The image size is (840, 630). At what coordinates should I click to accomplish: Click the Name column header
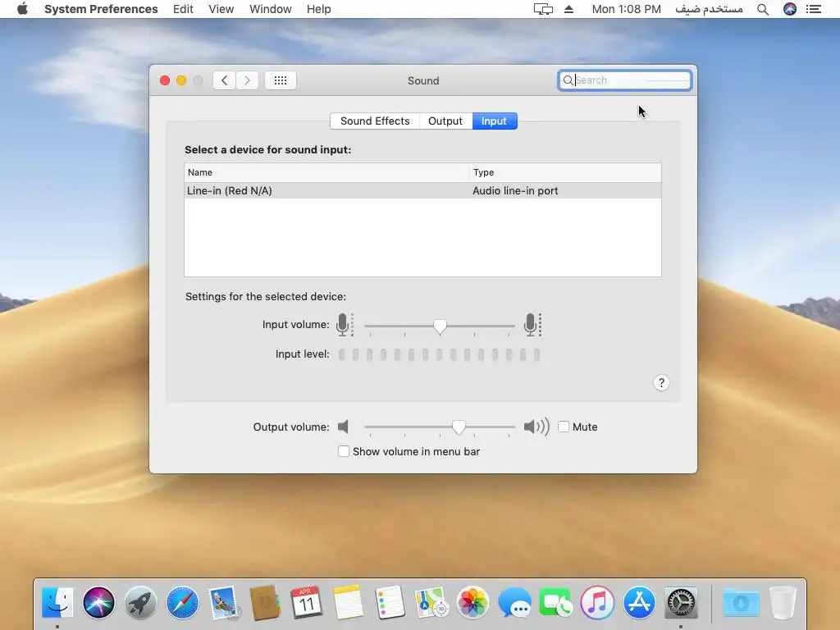[x=326, y=172]
